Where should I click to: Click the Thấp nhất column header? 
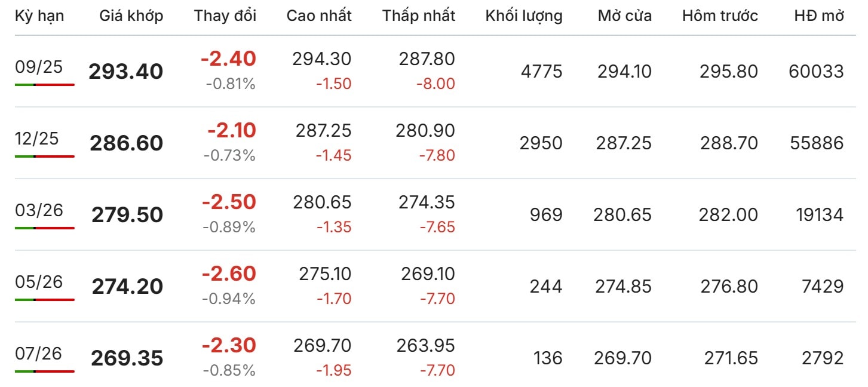pos(419,16)
